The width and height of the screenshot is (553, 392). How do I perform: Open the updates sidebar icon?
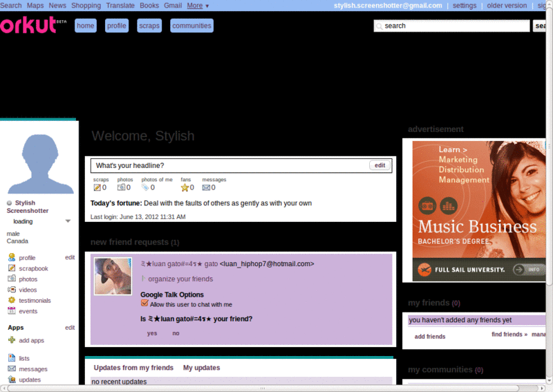point(12,380)
